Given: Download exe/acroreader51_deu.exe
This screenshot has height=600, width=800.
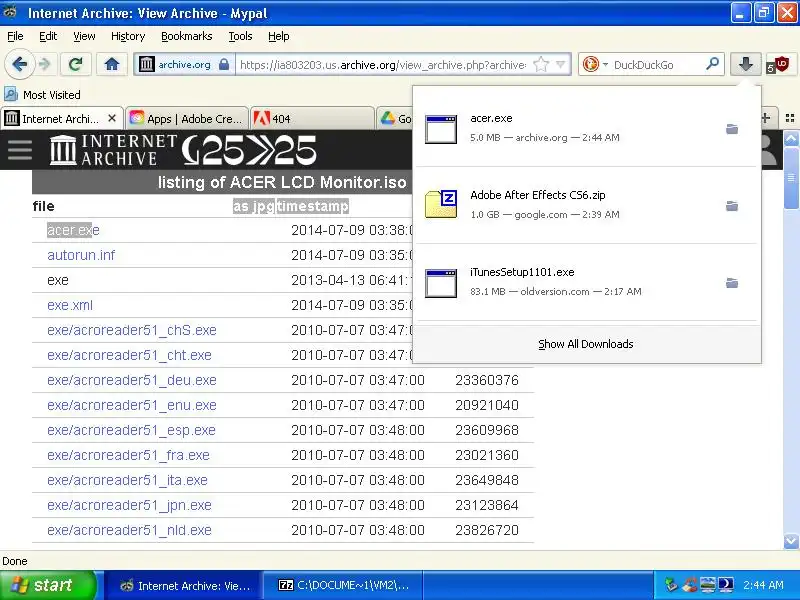Looking at the screenshot, I should (x=132, y=380).
